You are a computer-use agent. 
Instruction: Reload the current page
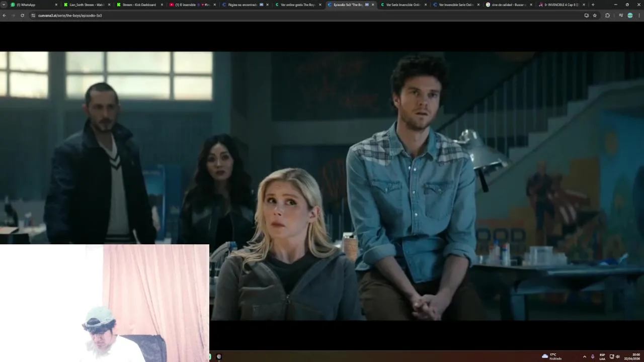pyautogui.click(x=22, y=16)
